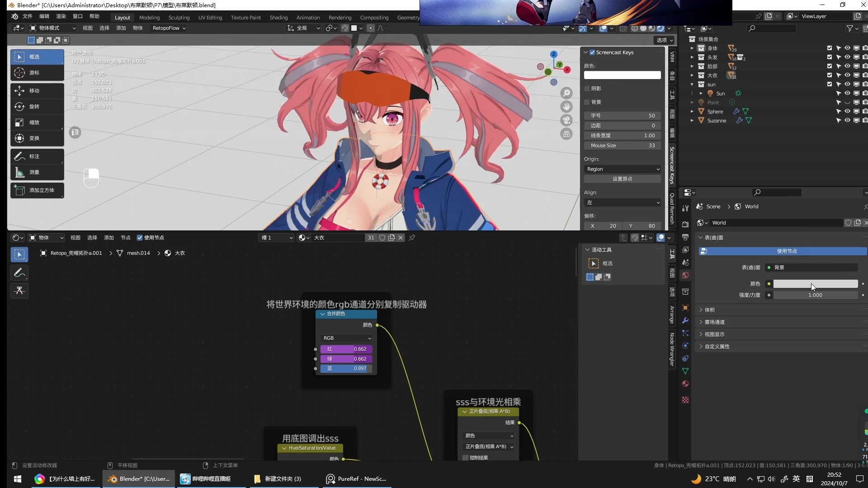Open the Align 左 dropdown

(623, 202)
